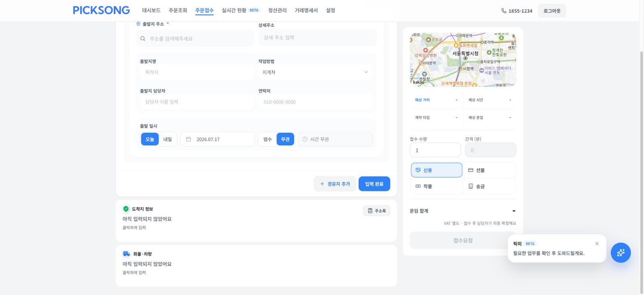This screenshot has height=295, width=644.
Task: Focus the 주소를 검색해주세요 address field
Action: pos(195,39)
